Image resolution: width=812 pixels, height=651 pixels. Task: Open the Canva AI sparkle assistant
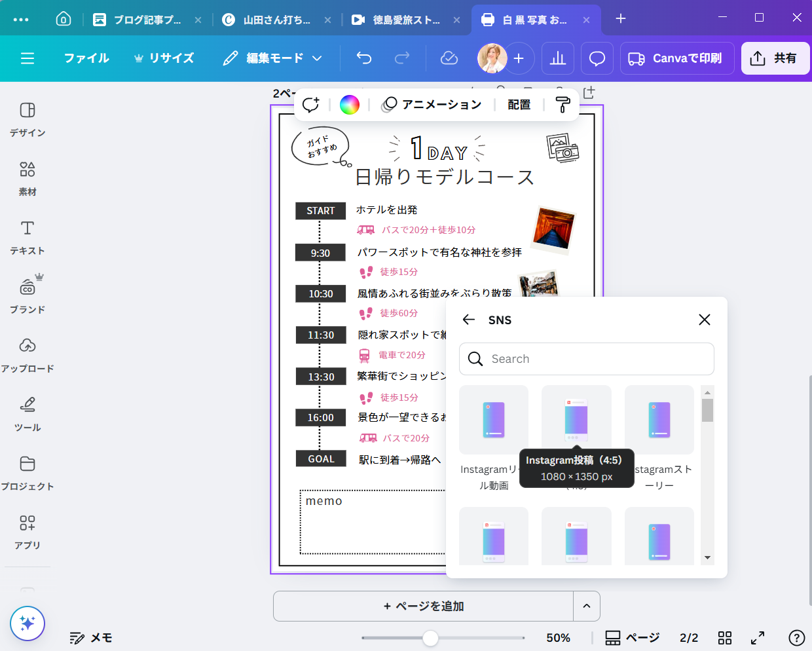pos(28,623)
